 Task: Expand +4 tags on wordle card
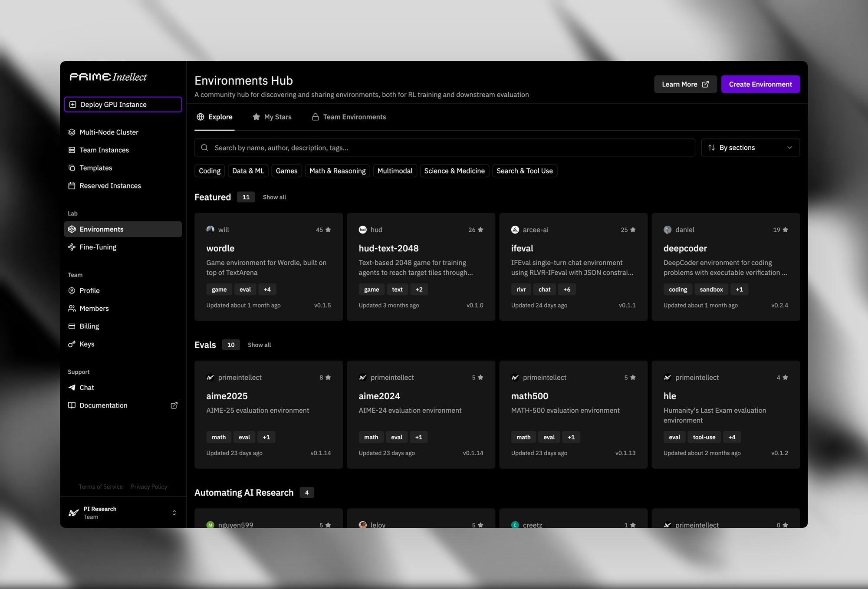[x=267, y=290]
